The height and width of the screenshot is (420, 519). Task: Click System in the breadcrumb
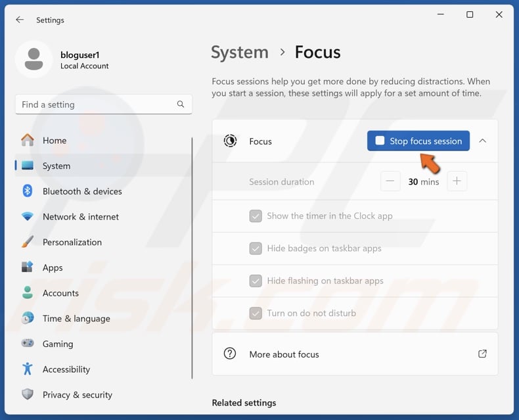coord(240,53)
